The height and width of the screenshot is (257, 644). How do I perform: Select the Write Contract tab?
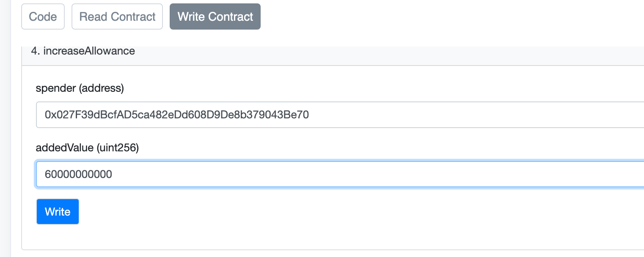(215, 17)
